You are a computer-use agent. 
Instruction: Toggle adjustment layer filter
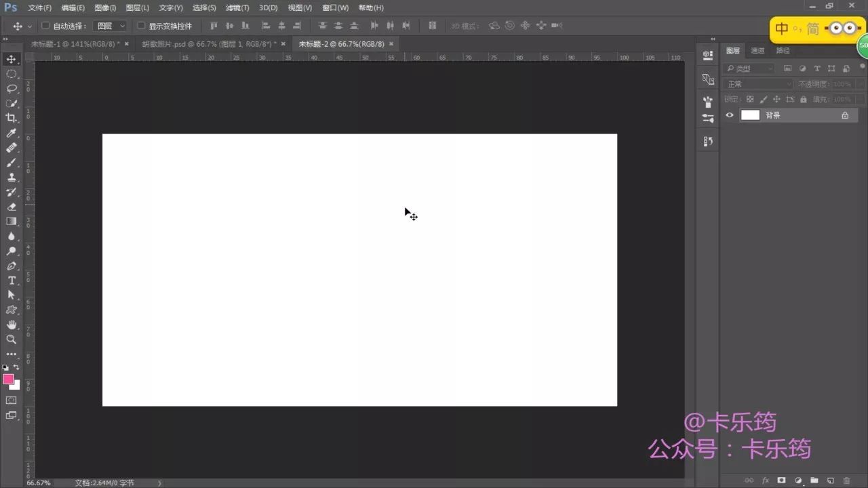point(802,68)
